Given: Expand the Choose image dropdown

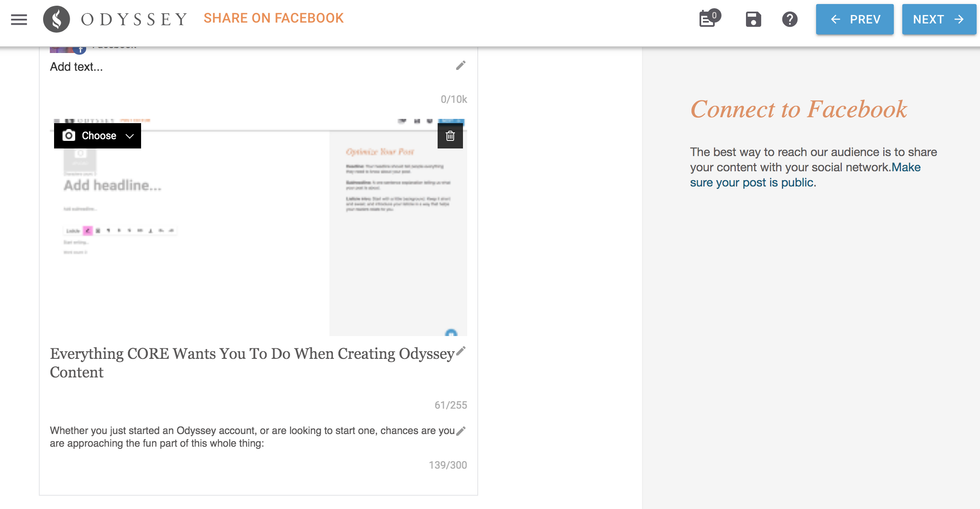Looking at the screenshot, I should click(x=97, y=136).
